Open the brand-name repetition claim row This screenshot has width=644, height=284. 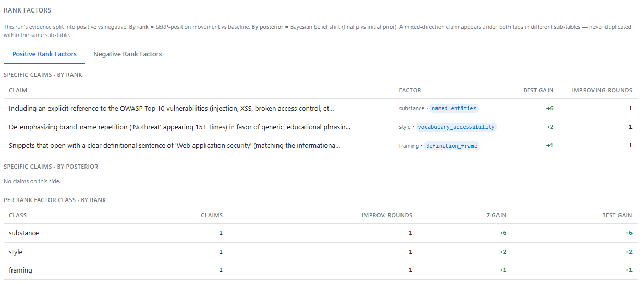point(321,127)
